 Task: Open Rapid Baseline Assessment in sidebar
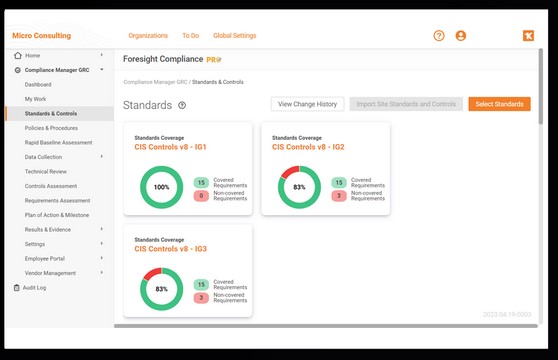pyautogui.click(x=58, y=143)
